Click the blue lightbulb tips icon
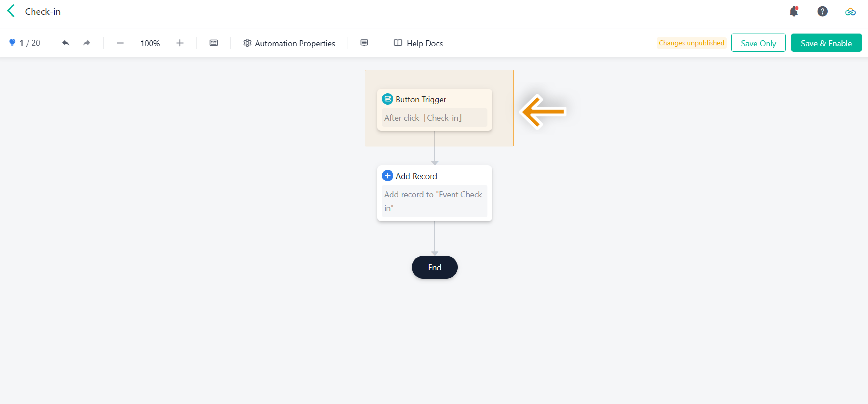Viewport: 868px width, 404px height. click(12, 43)
